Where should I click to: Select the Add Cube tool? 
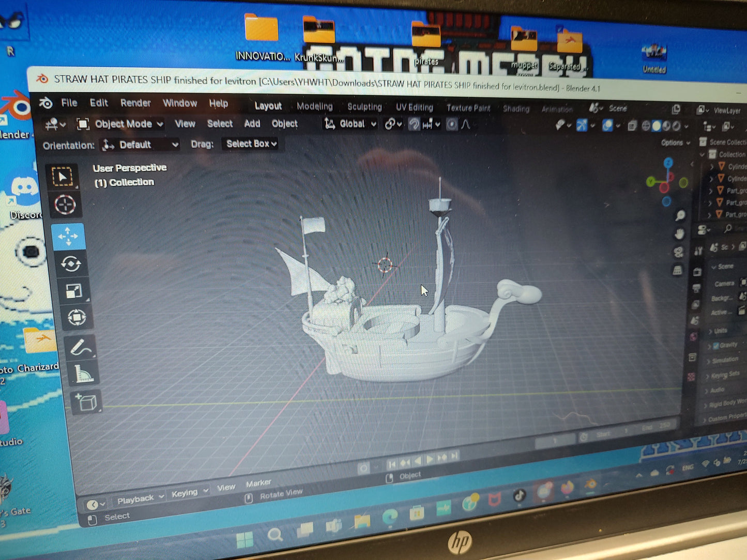point(86,402)
